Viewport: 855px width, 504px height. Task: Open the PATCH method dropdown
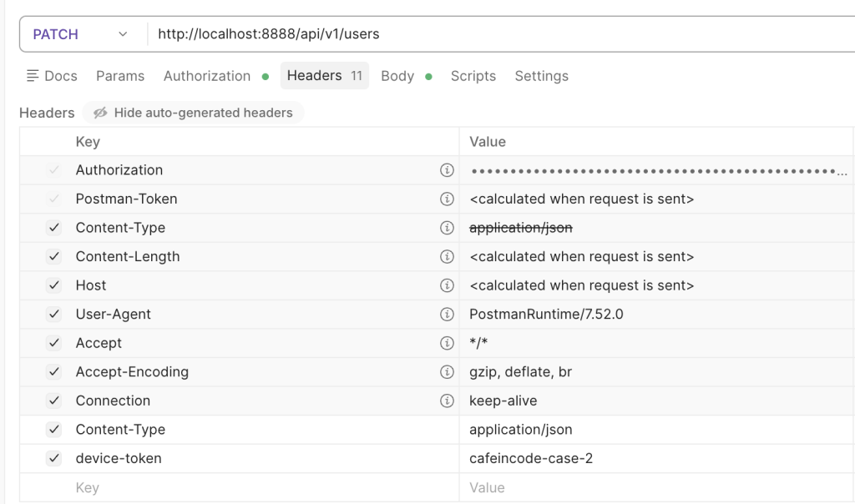click(79, 34)
